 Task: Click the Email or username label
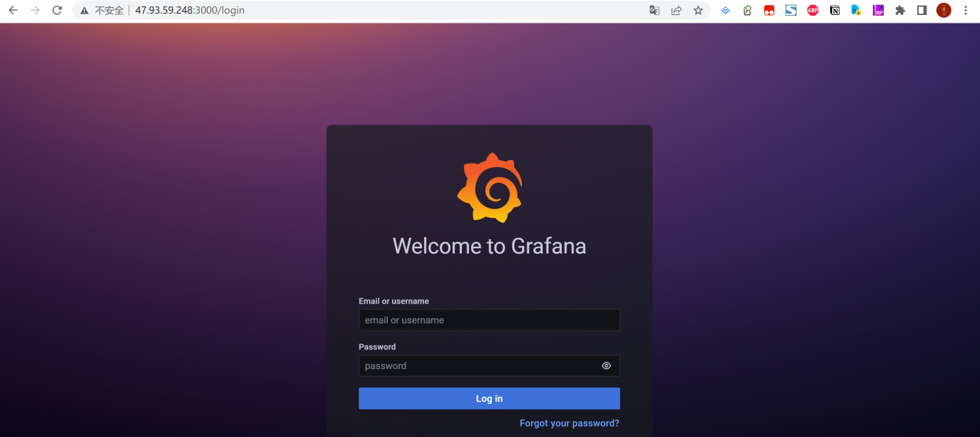pyautogui.click(x=394, y=301)
